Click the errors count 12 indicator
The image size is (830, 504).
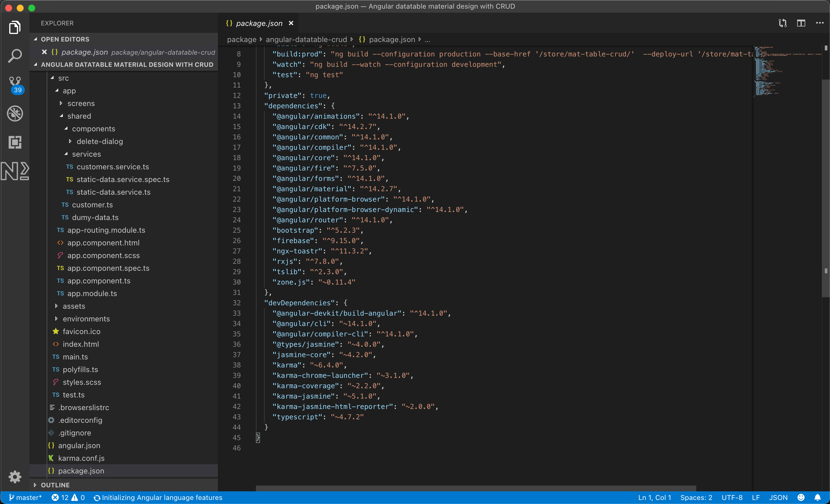[60, 497]
